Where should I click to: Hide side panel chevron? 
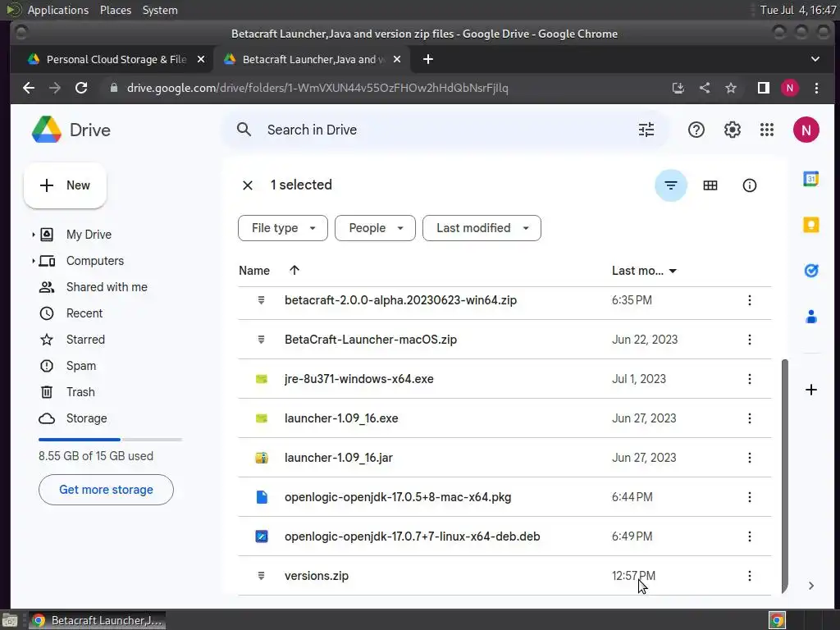811,586
